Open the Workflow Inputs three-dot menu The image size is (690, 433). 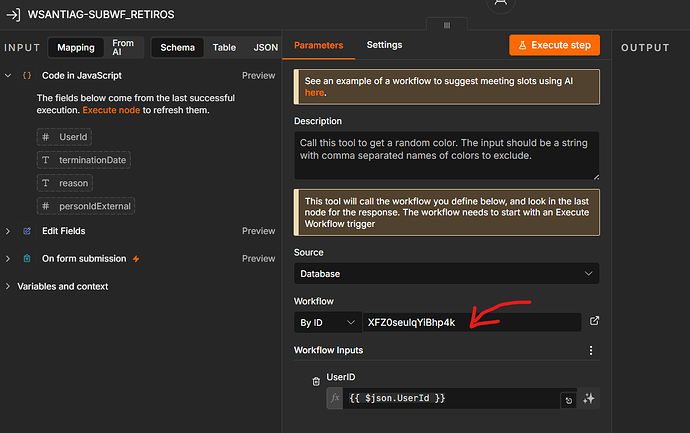[x=591, y=350]
